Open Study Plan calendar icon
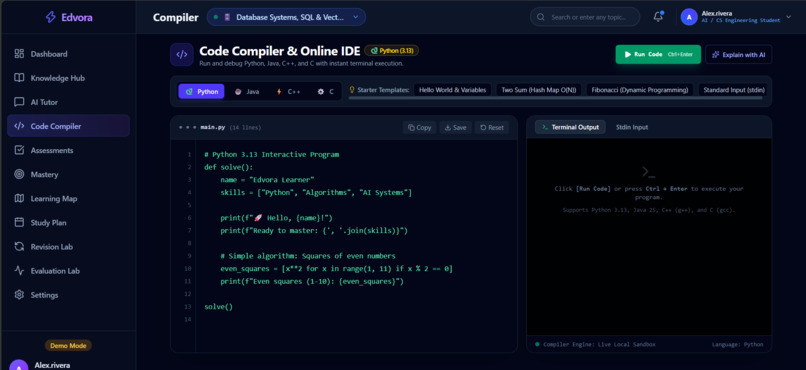Screen dimensions: 806x370 coord(19,223)
